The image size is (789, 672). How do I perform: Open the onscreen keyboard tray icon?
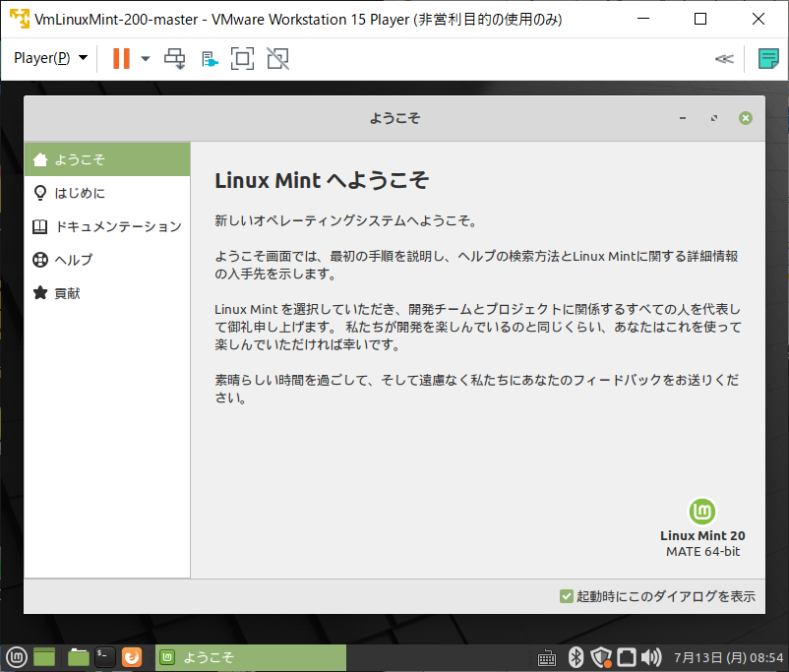click(547, 658)
